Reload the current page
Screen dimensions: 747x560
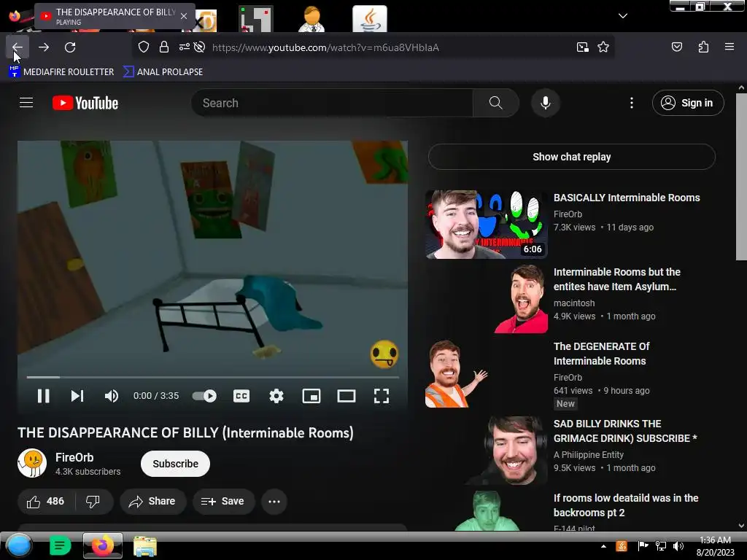pyautogui.click(x=70, y=47)
